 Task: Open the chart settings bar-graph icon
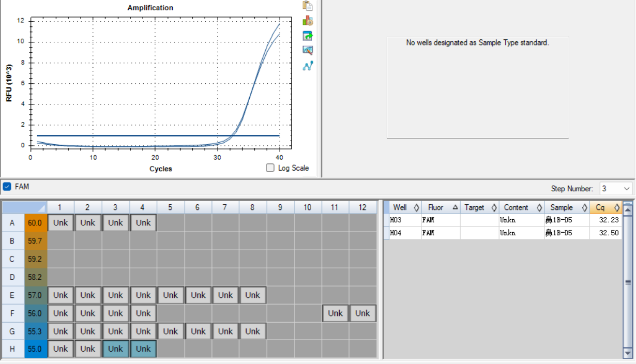[x=308, y=21]
